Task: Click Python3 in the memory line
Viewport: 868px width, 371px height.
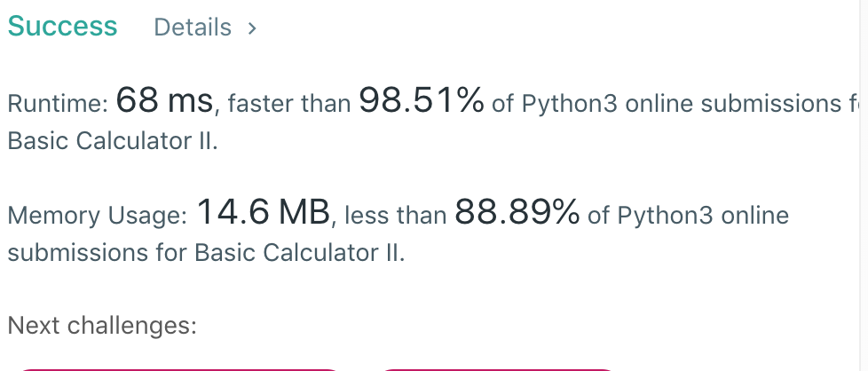Action: pos(665,216)
